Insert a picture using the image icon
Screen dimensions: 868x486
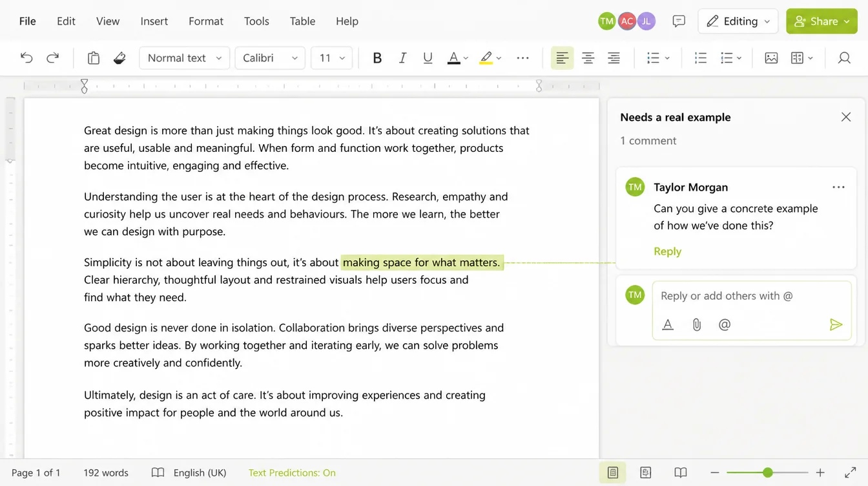click(771, 58)
